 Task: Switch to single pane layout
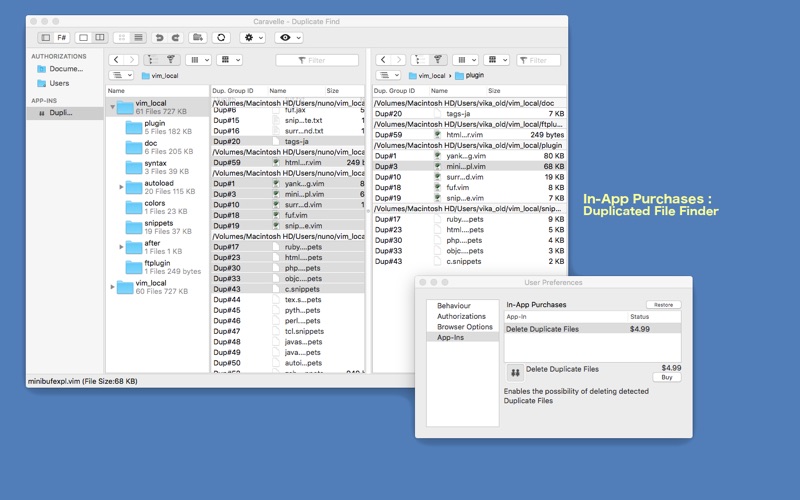(84, 38)
